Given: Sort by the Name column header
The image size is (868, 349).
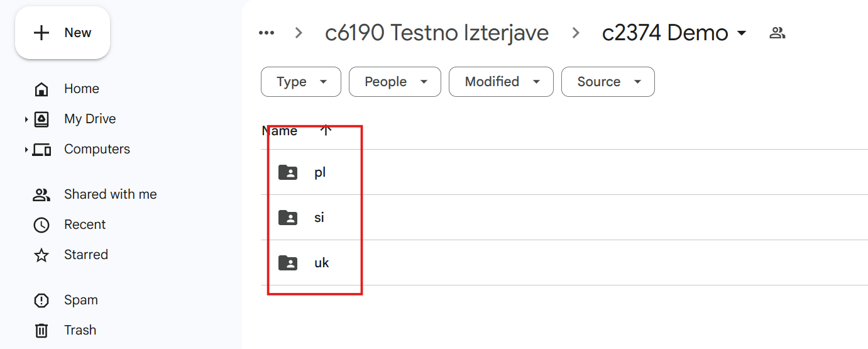Looking at the screenshot, I should coord(280,131).
